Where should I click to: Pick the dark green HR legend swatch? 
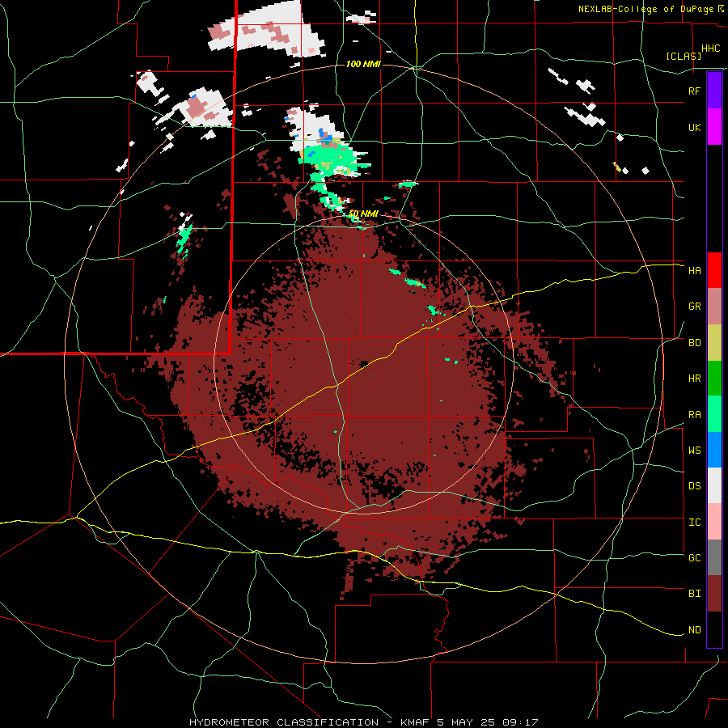pos(714,379)
